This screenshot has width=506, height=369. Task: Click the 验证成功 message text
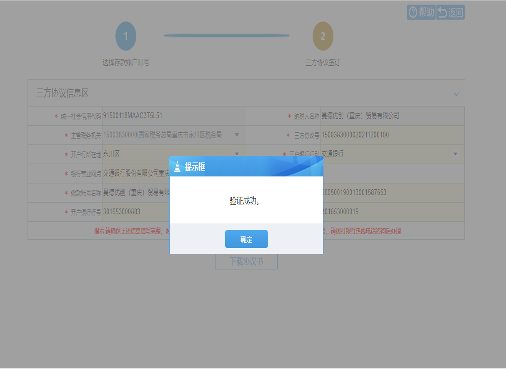click(244, 201)
